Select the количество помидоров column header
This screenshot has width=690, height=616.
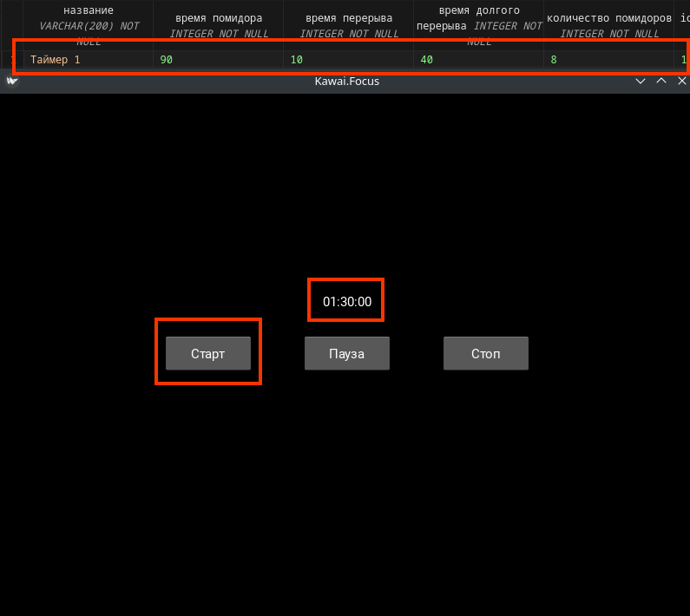coord(608,19)
